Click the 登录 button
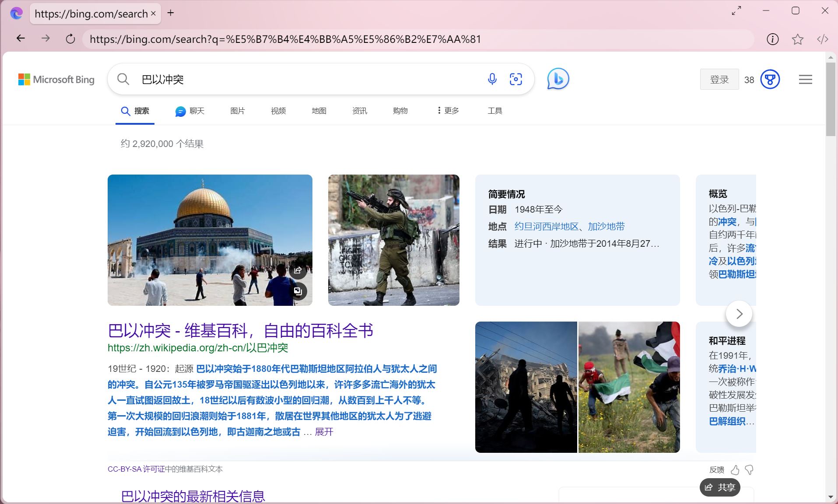This screenshot has height=504, width=838. pos(719,80)
